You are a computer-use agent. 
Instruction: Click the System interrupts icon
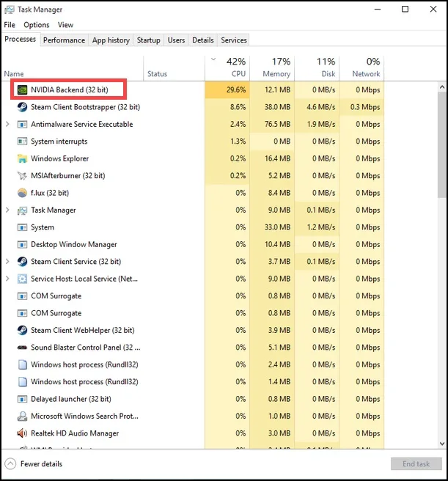pyautogui.click(x=22, y=142)
